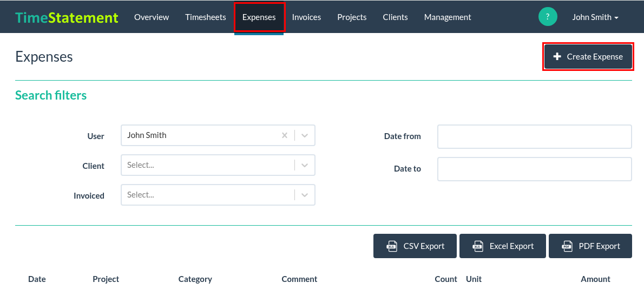Screen dimensions: 644x289
Task: Expand the Invoiced dropdown chevron
Action: coord(305,195)
